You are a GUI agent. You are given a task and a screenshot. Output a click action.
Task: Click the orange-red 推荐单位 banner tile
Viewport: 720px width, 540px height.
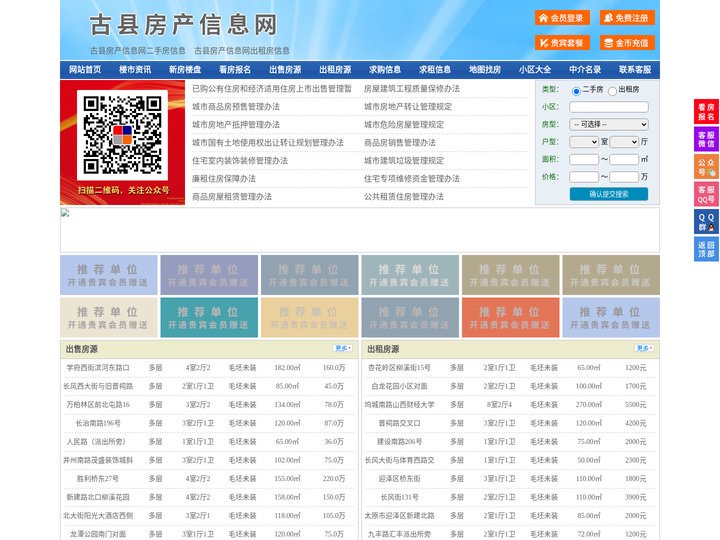(511, 317)
